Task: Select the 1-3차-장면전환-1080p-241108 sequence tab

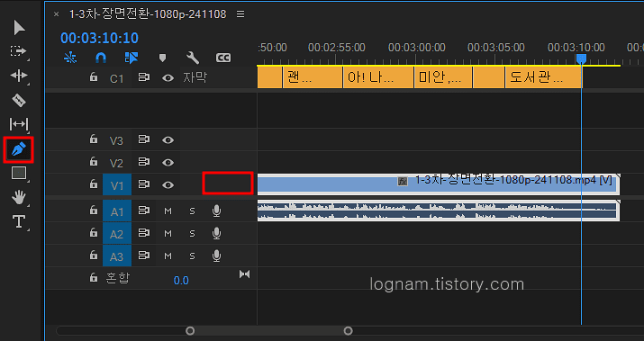Action: 148,14
